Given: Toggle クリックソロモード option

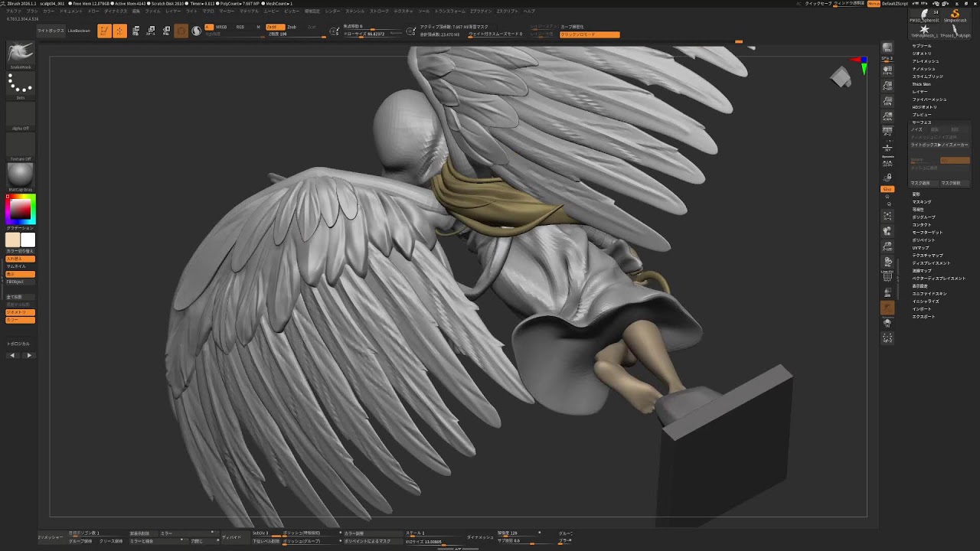Looking at the screenshot, I should pos(590,34).
